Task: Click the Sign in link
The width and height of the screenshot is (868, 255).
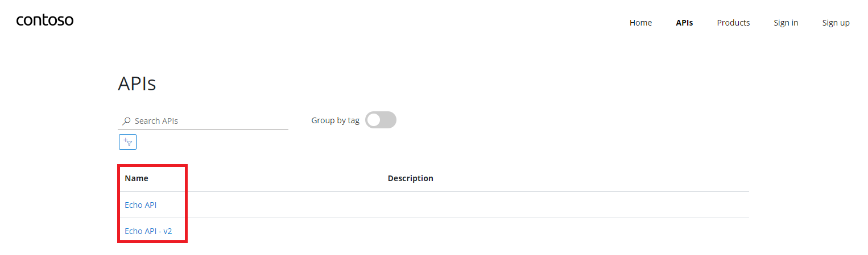Action: [786, 23]
